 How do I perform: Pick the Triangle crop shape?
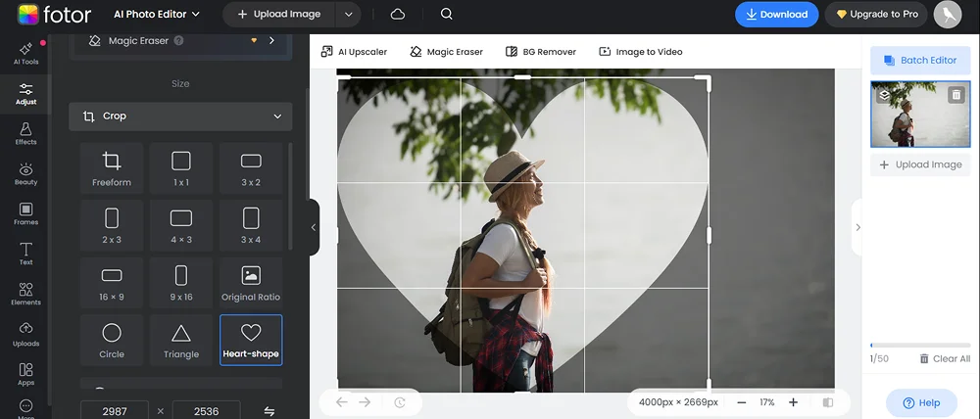pyautogui.click(x=181, y=339)
